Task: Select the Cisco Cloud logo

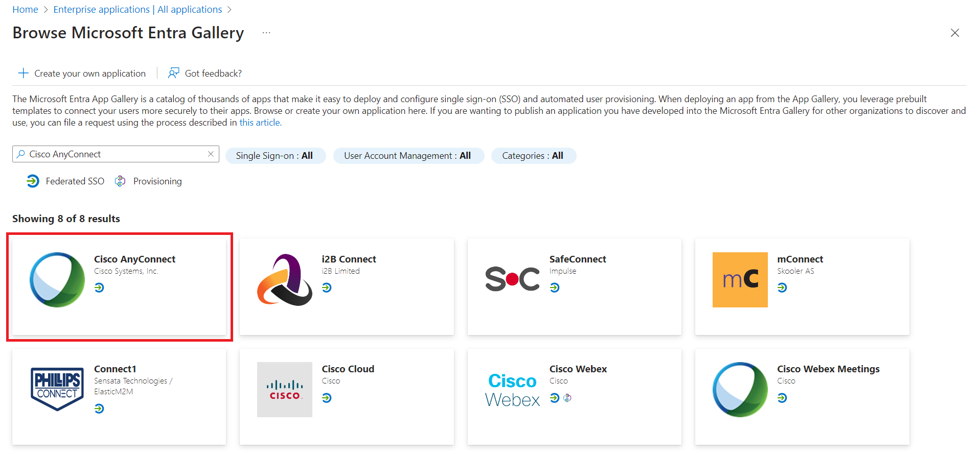Action: click(285, 390)
